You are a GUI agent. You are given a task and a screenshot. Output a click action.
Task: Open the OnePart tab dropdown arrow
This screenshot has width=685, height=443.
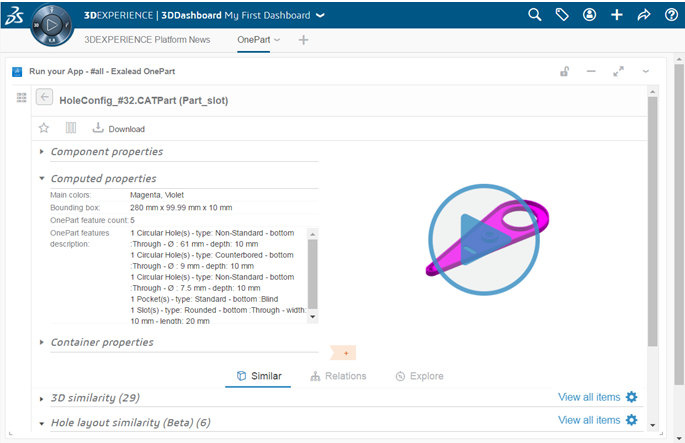click(x=277, y=40)
